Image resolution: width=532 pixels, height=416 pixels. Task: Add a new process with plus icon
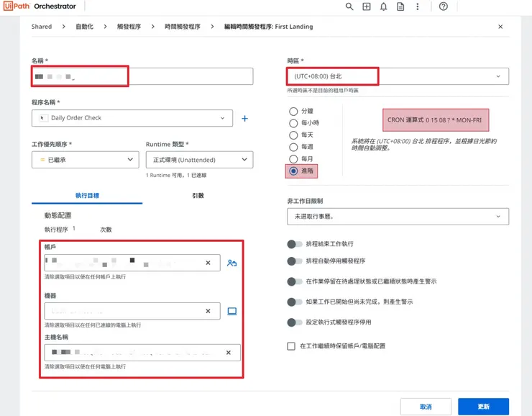(244, 118)
